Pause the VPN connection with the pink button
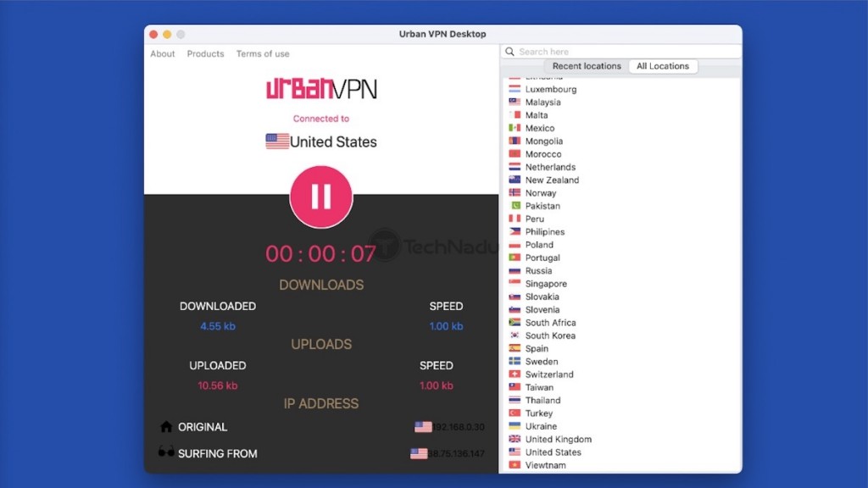This screenshot has height=488, width=868. click(321, 197)
